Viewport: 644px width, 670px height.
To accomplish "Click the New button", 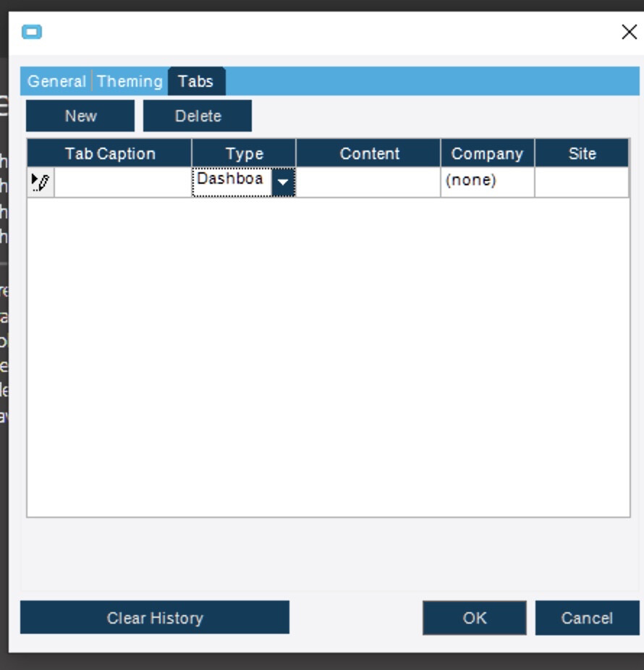I will click(x=80, y=115).
